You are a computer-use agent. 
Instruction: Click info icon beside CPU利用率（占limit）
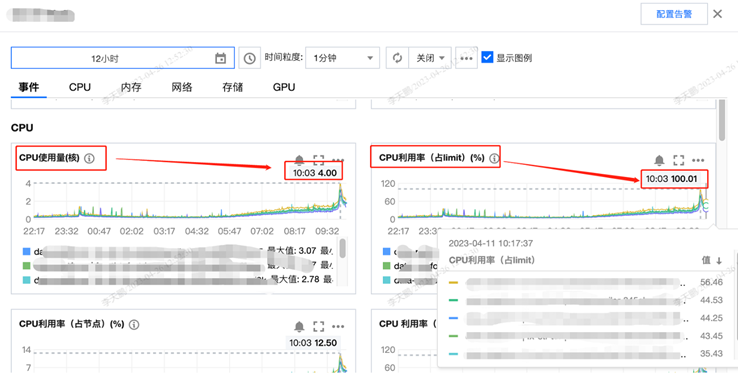[x=494, y=158]
